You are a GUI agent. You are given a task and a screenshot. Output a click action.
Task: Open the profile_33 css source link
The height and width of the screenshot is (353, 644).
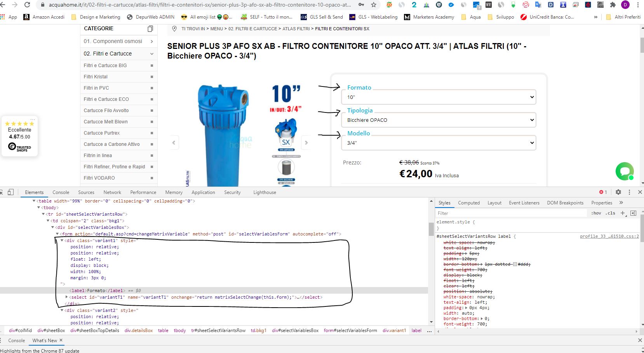609,236
